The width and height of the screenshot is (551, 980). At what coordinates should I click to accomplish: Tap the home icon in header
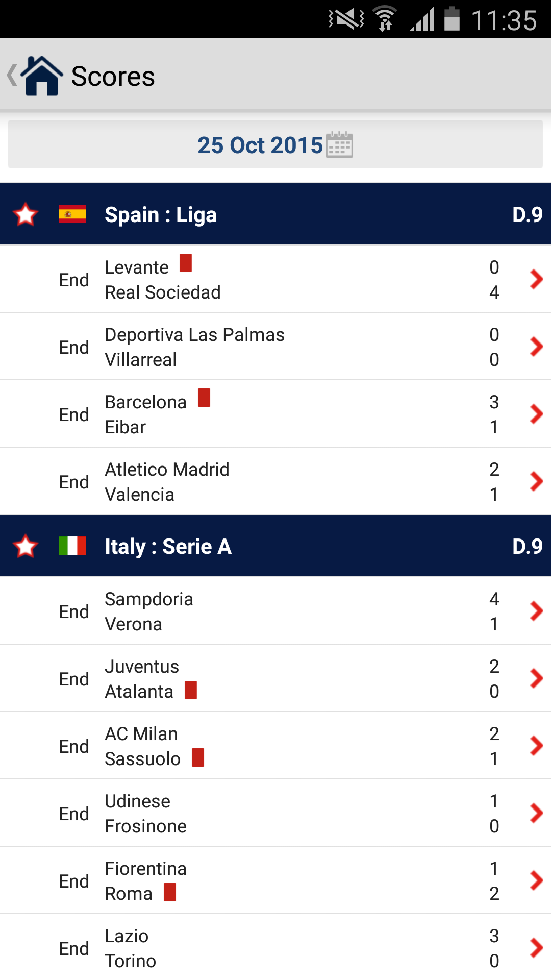[x=42, y=76]
